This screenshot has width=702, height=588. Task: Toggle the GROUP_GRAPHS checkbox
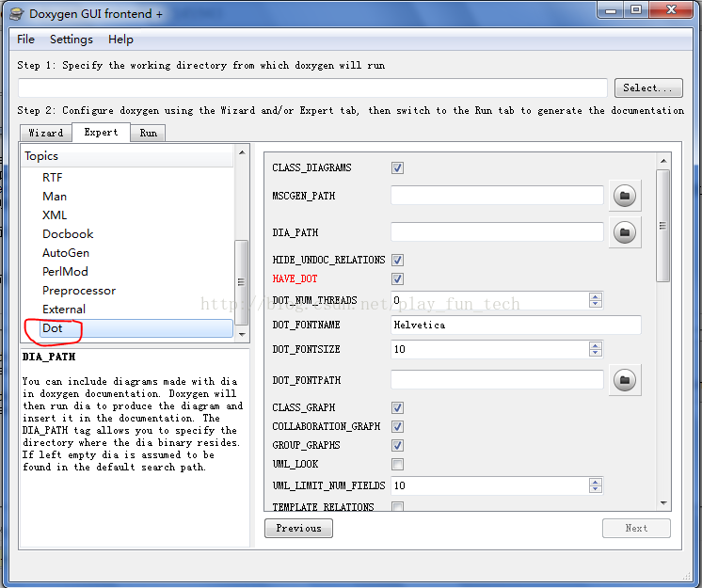397,445
